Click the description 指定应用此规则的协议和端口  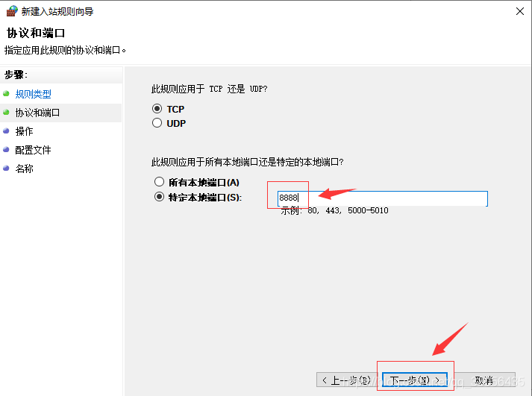[x=65, y=50]
